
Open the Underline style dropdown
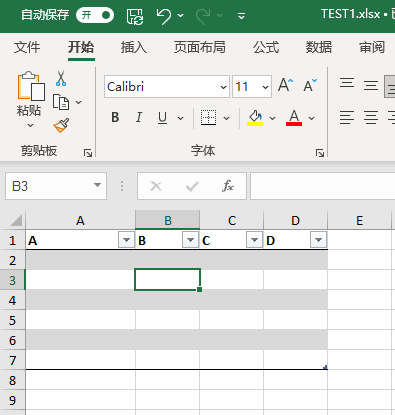tap(180, 118)
